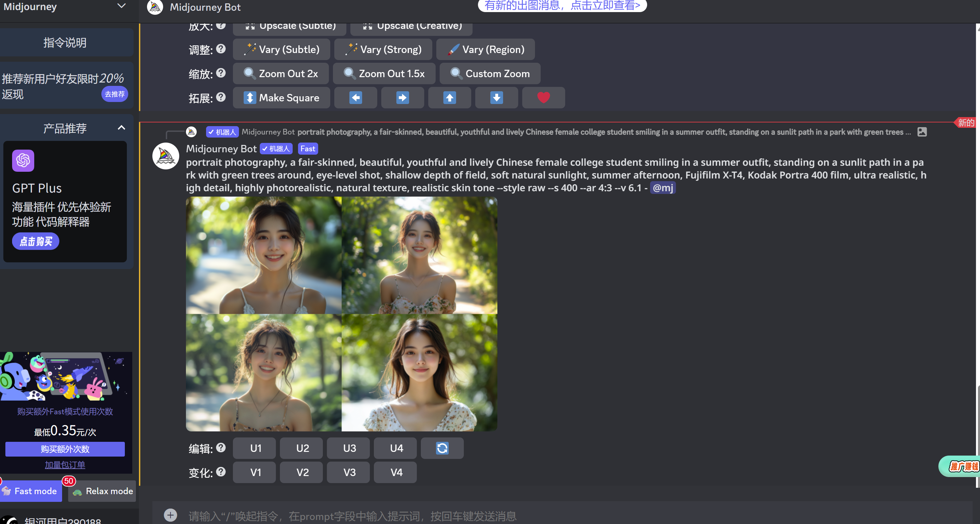Click Vary (Strong)
980x524 pixels.
[383, 49]
